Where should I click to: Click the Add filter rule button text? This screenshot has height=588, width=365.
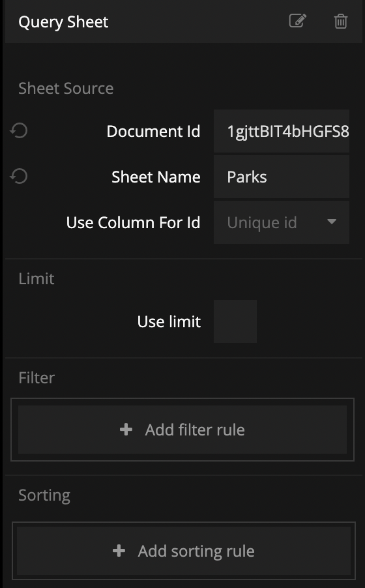point(195,430)
